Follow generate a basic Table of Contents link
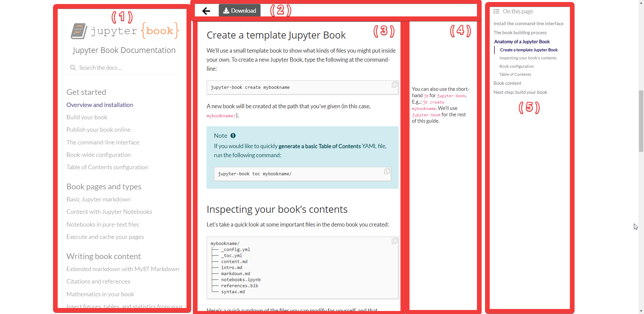This screenshot has height=314, width=644. [x=320, y=146]
